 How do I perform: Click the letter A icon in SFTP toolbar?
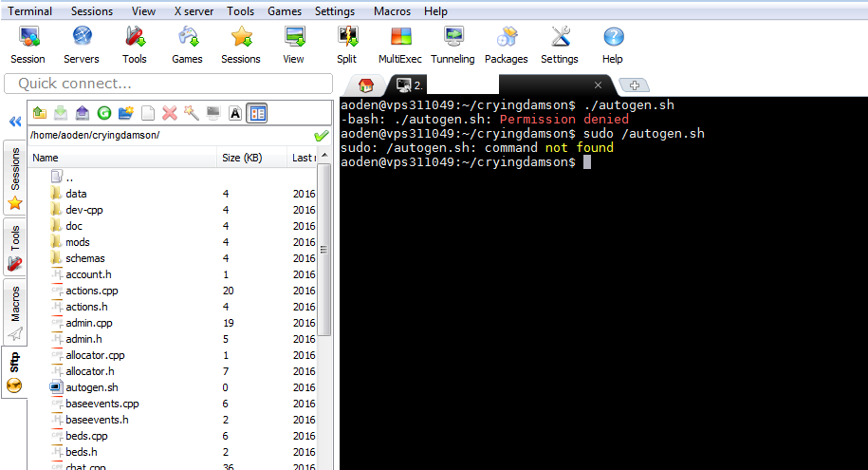tap(235, 113)
